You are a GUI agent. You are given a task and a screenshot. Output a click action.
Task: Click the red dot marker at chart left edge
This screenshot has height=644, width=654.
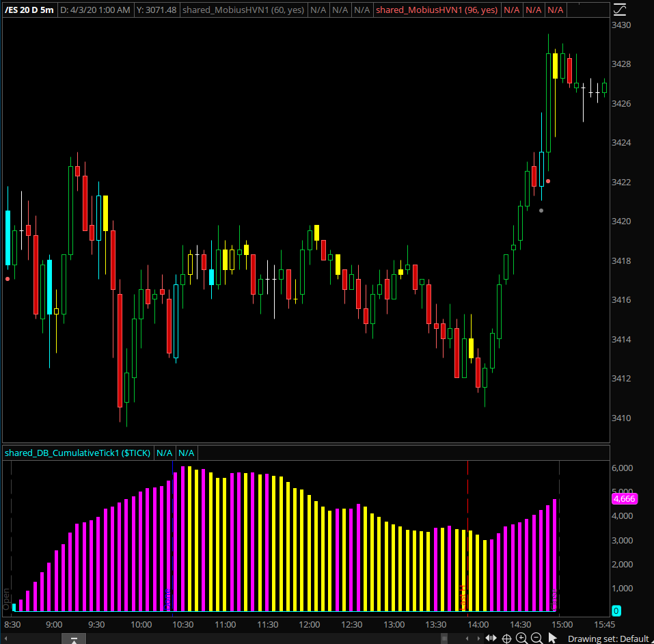[8, 279]
